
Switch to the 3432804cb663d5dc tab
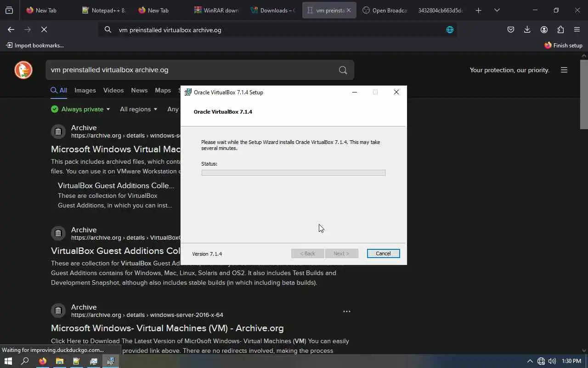point(441,10)
